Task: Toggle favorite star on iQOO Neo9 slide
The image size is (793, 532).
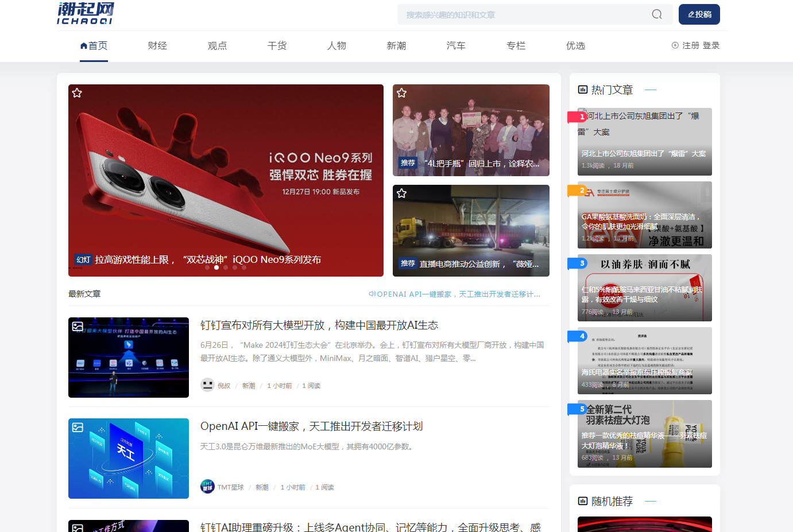Action: click(77, 93)
